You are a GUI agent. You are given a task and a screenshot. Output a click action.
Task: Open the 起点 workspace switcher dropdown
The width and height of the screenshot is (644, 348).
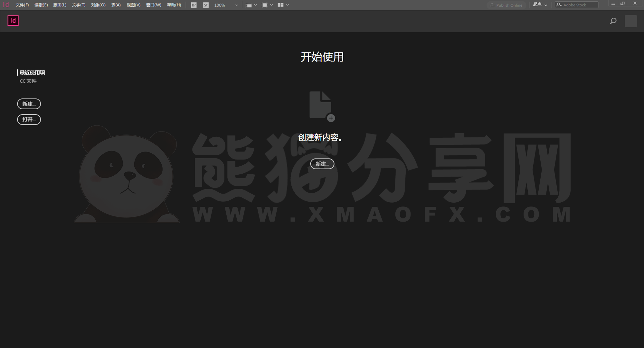[x=540, y=5]
